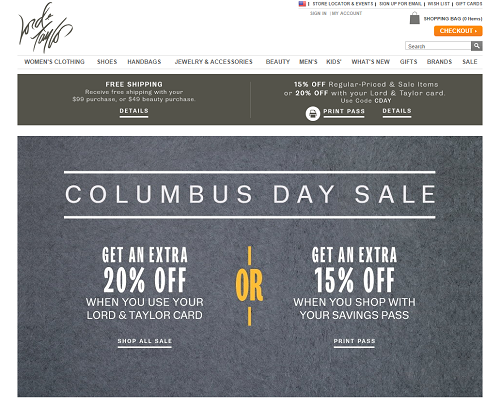Open the shopping bag icon

414,18
